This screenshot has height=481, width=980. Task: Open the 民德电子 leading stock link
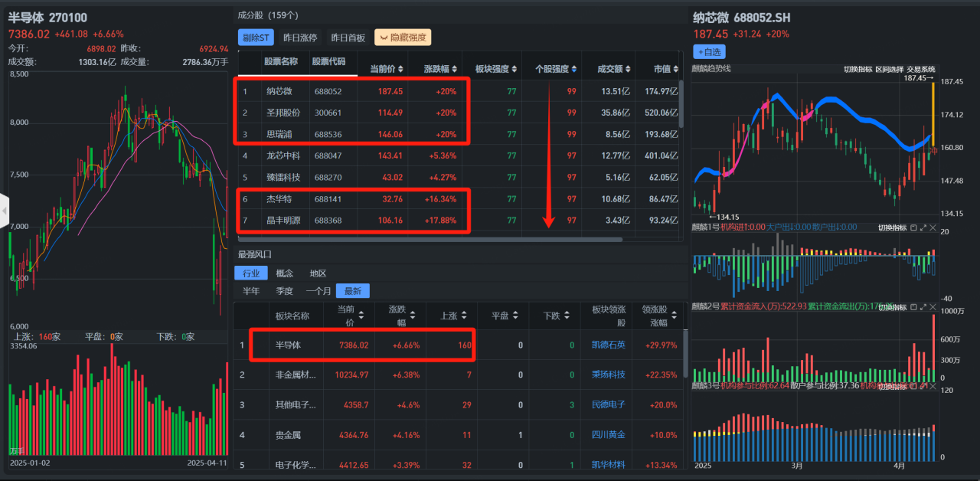pyautogui.click(x=609, y=405)
